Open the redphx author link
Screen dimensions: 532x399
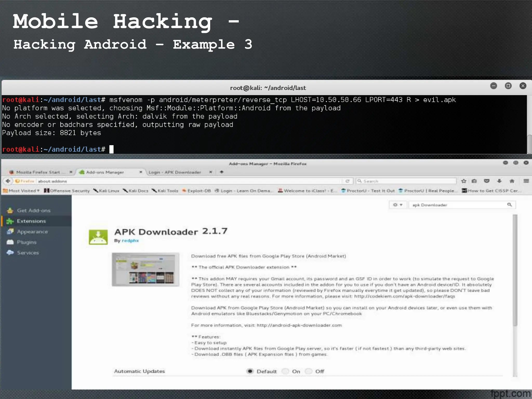(130, 241)
